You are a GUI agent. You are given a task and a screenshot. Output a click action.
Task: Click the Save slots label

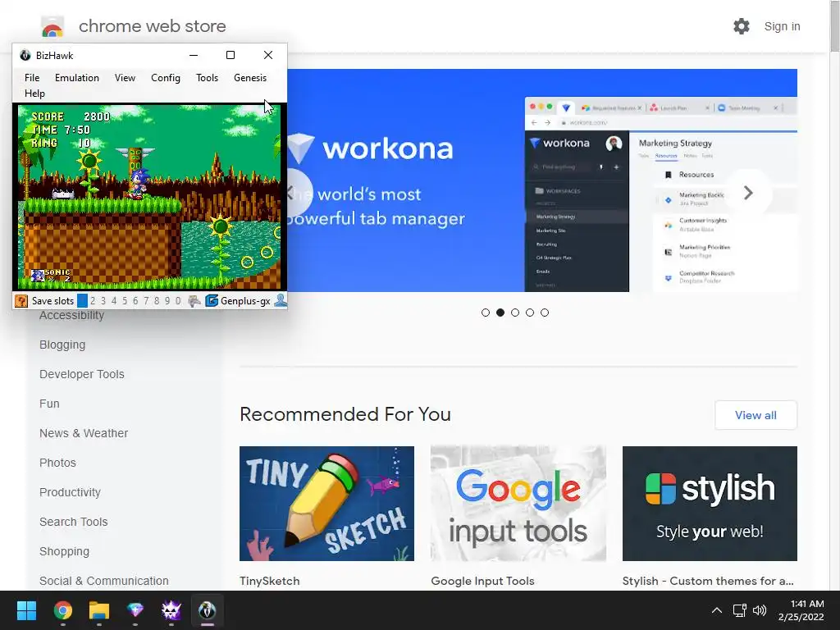coord(52,301)
